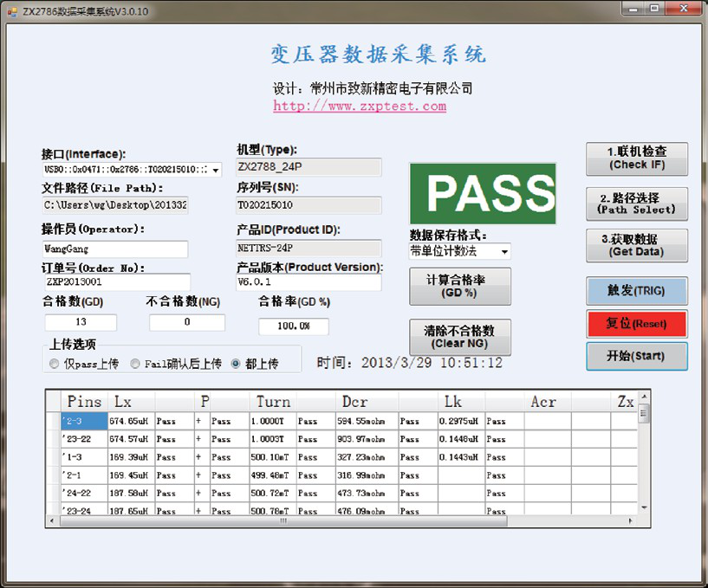Click the 3.获取数据 (Get Data) button
Viewport: 708px width, 588px height.
pos(637,245)
